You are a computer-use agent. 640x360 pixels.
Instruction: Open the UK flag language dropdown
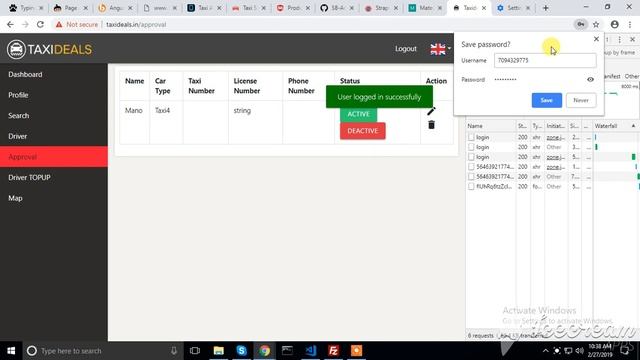click(440, 49)
